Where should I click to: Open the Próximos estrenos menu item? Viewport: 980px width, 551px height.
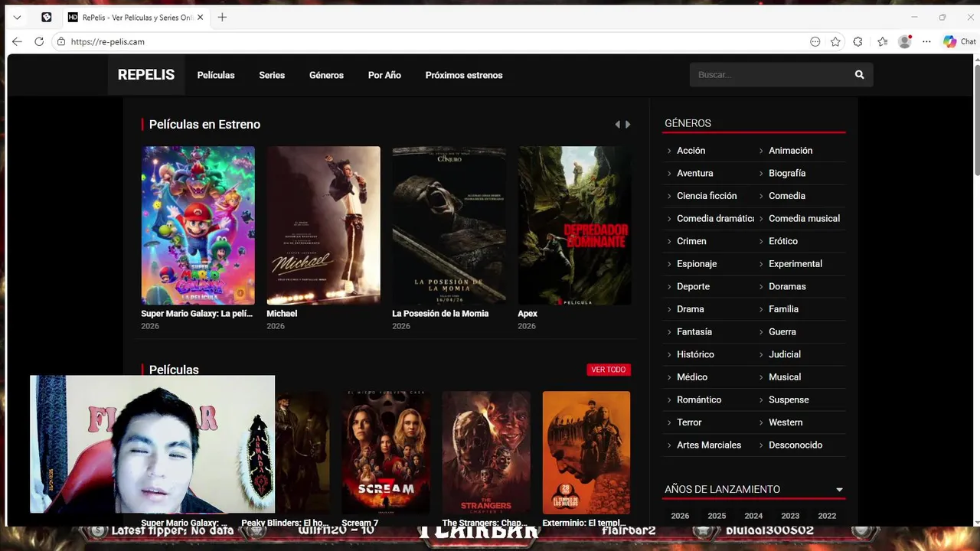(464, 75)
